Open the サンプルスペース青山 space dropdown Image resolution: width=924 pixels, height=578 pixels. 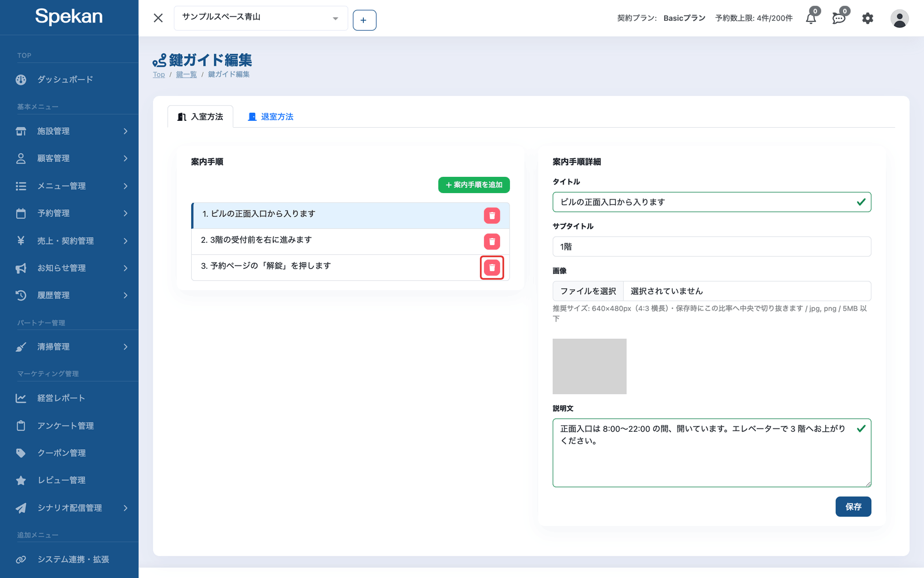(261, 18)
